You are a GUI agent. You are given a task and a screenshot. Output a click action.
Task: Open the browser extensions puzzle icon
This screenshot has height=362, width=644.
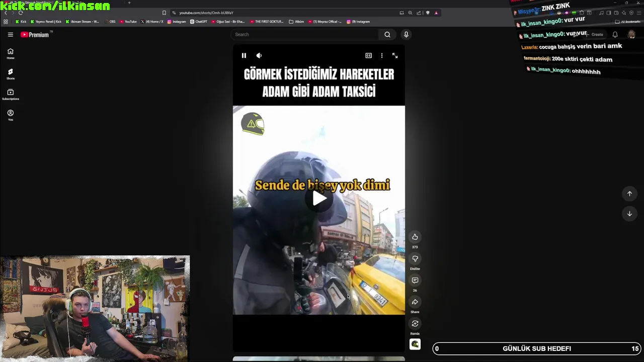582,13
